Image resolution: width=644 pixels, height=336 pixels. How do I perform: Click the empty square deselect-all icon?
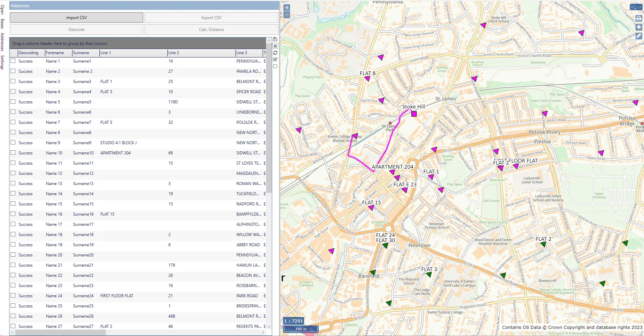(x=275, y=66)
